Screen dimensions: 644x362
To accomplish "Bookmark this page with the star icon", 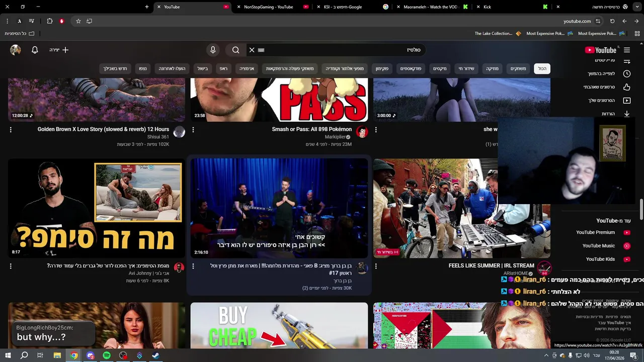I will (78, 21).
